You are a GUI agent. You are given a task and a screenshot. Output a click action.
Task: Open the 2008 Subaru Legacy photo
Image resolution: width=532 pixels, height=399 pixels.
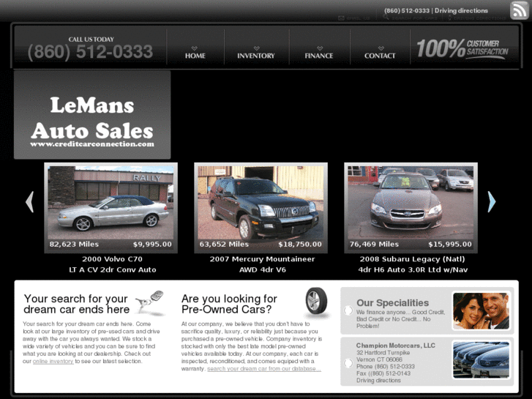click(x=411, y=202)
